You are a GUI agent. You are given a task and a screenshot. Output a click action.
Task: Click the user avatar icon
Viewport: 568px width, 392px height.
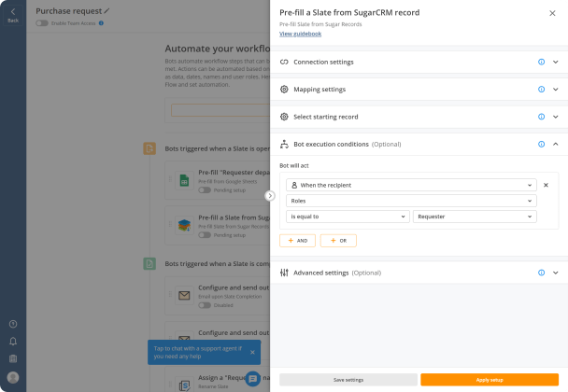pos(13,377)
